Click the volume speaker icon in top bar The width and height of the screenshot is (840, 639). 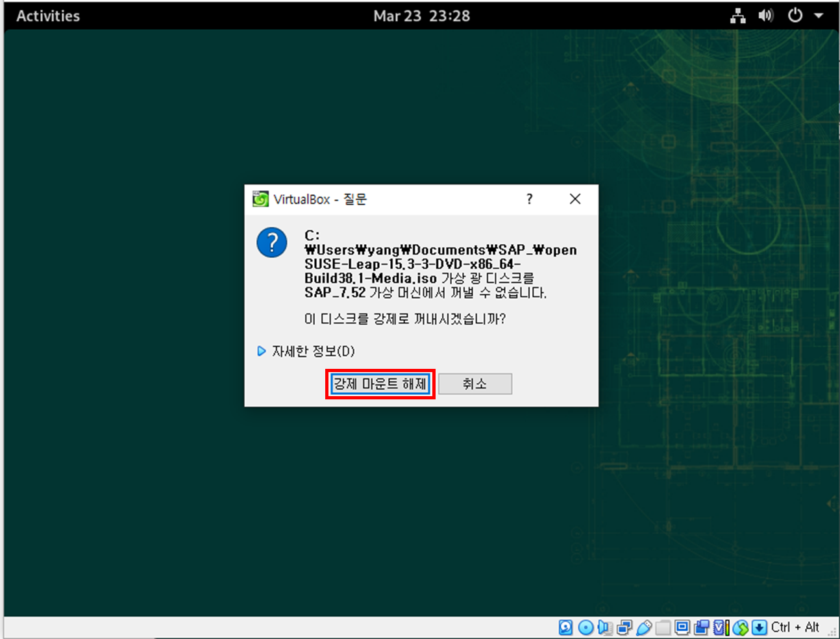tap(766, 16)
